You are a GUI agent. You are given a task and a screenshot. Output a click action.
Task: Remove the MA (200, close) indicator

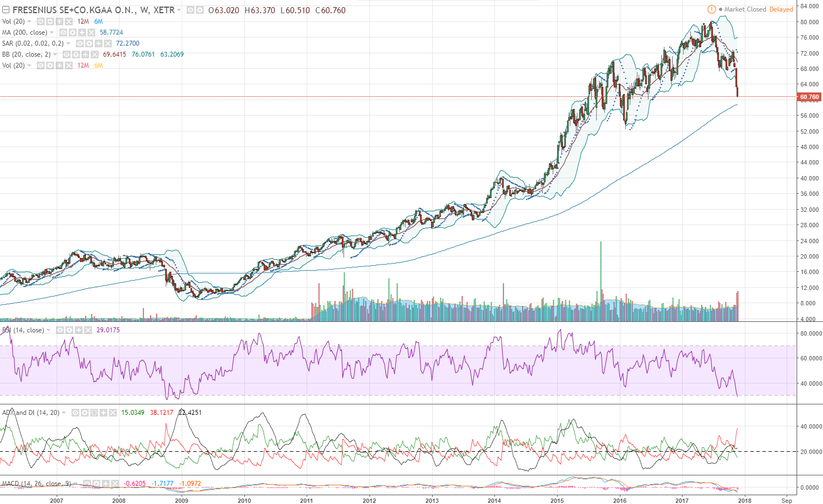(x=91, y=32)
